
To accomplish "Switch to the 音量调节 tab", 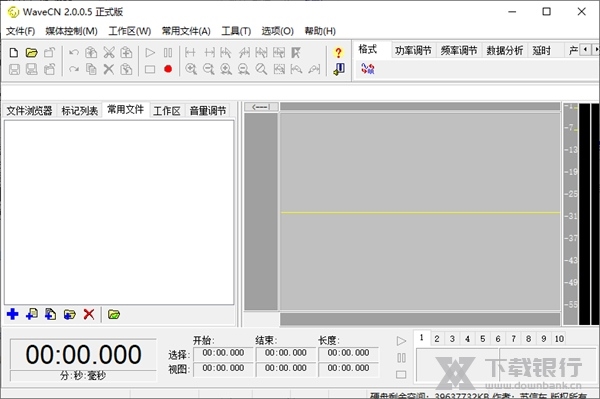I will pos(208,111).
